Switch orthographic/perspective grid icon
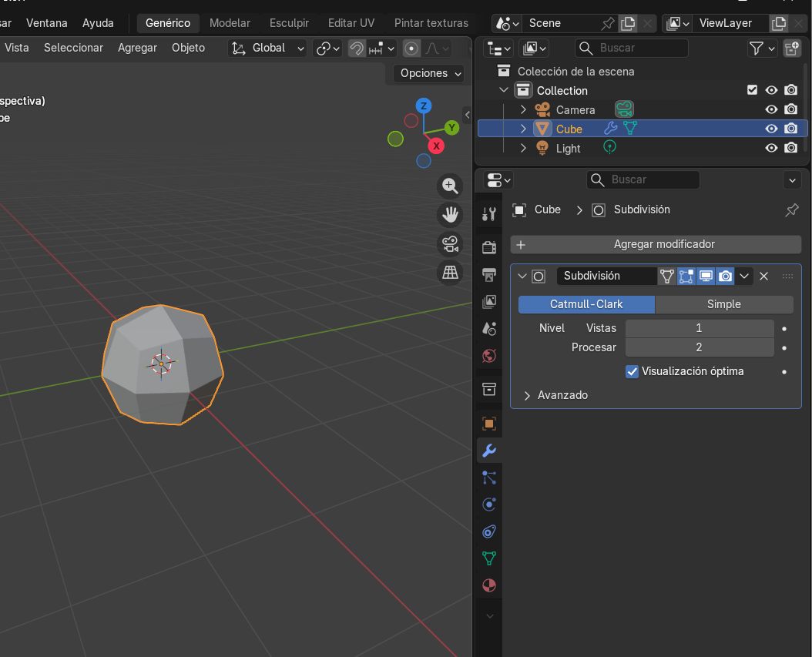Screen dimensions: 812x657 pyautogui.click(x=450, y=272)
